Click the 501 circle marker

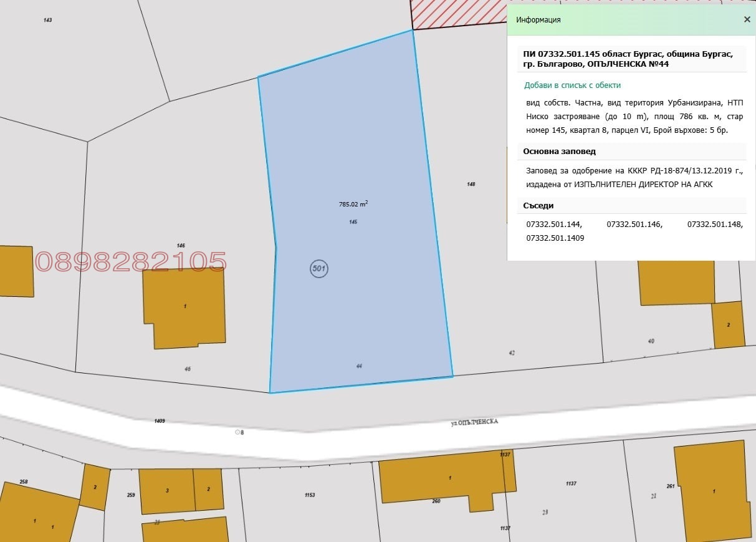pos(318,269)
